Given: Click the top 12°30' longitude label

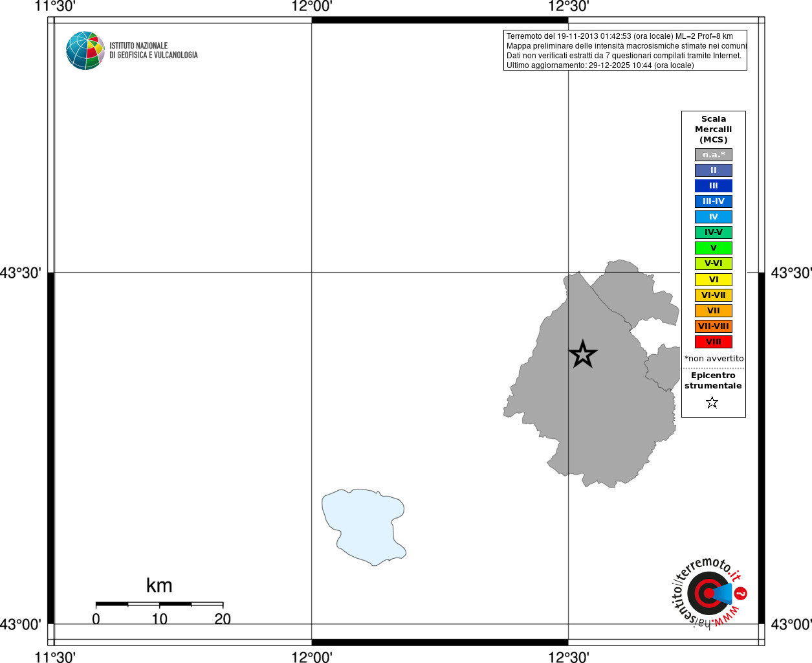Looking at the screenshot, I should [x=569, y=6].
